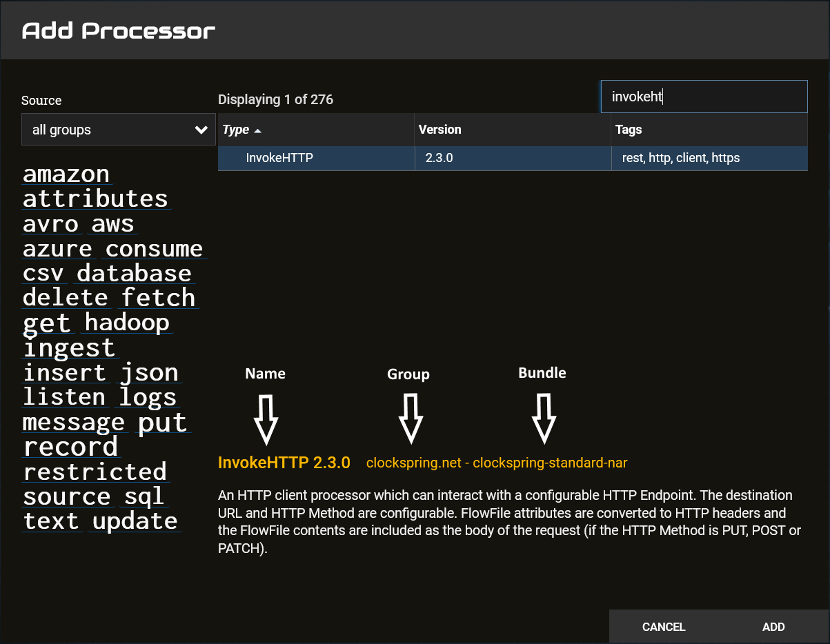
Task: Click the 'InvokeHTTP 2.3.0' orange heading
Action: (284, 463)
